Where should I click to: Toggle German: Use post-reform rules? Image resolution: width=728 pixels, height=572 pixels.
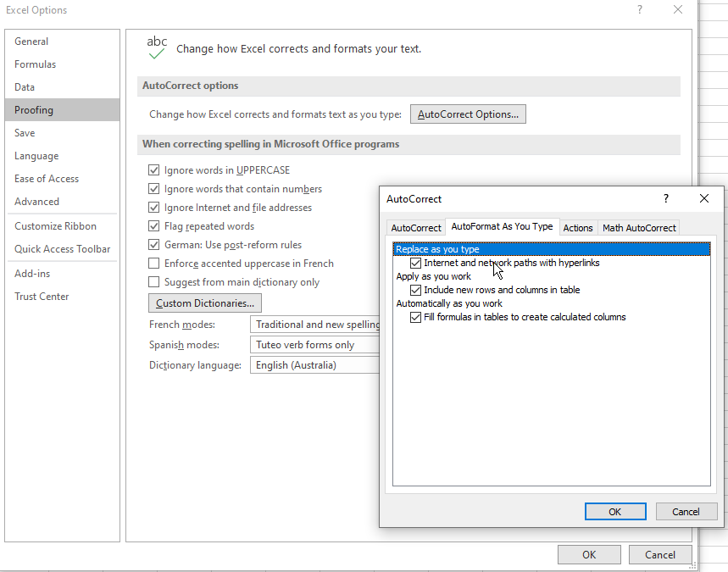(153, 245)
